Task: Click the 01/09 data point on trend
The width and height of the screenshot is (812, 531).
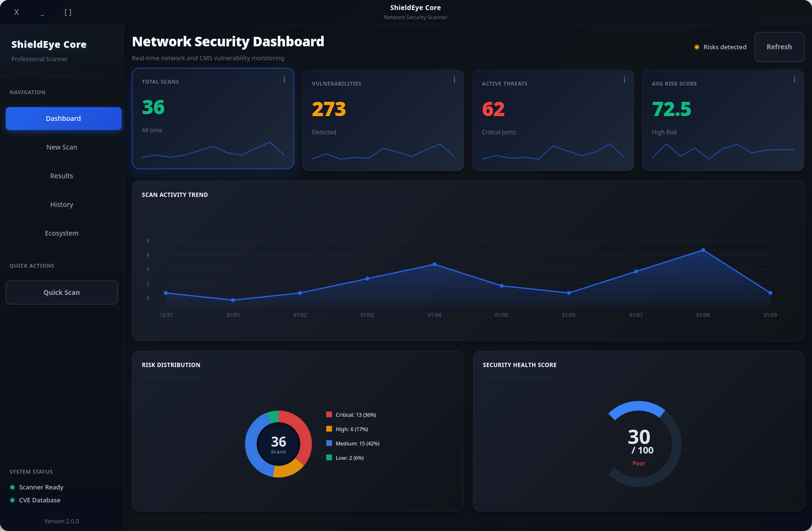Action: point(770,293)
